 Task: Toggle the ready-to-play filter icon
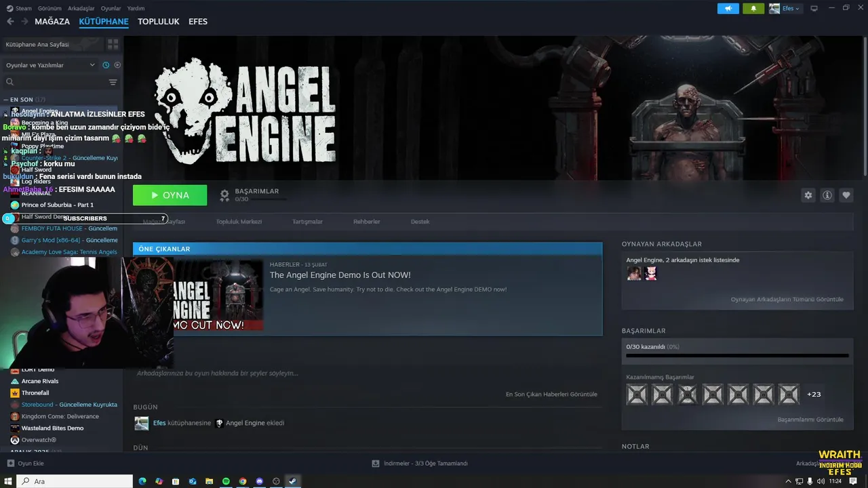tap(117, 65)
